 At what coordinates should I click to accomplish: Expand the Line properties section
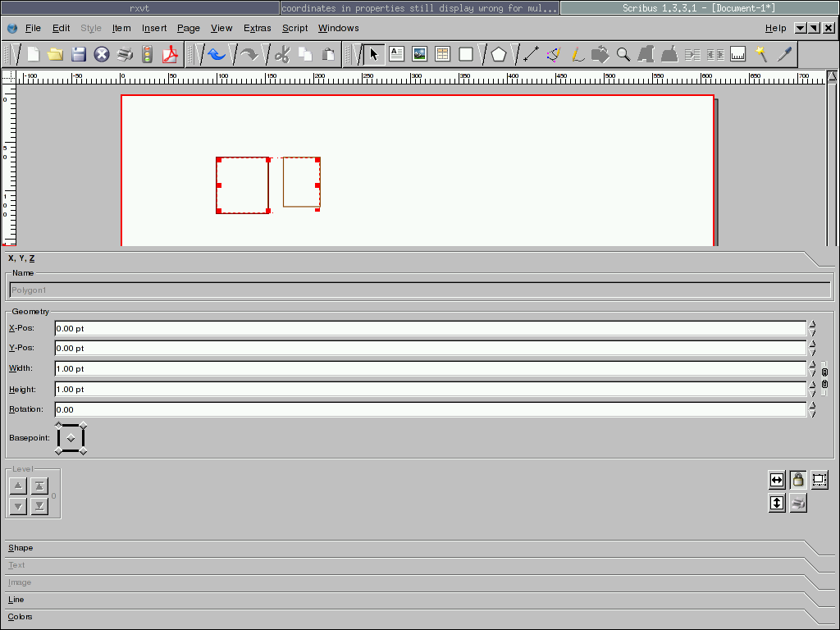click(x=16, y=600)
